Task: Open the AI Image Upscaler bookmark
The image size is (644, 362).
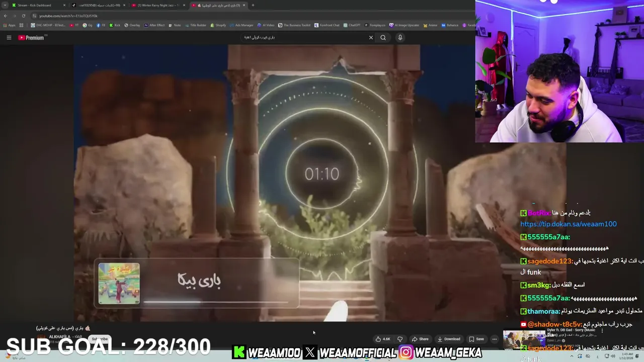Action: 405,25
